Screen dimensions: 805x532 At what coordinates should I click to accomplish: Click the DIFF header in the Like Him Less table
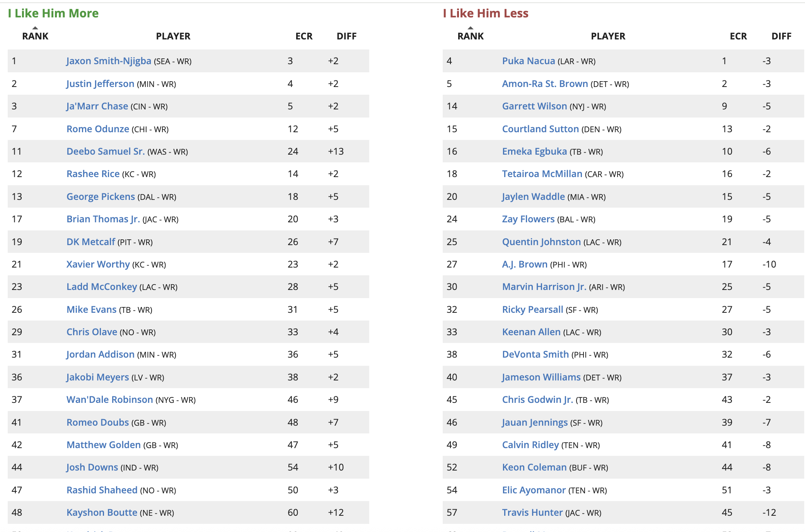pyautogui.click(x=781, y=36)
